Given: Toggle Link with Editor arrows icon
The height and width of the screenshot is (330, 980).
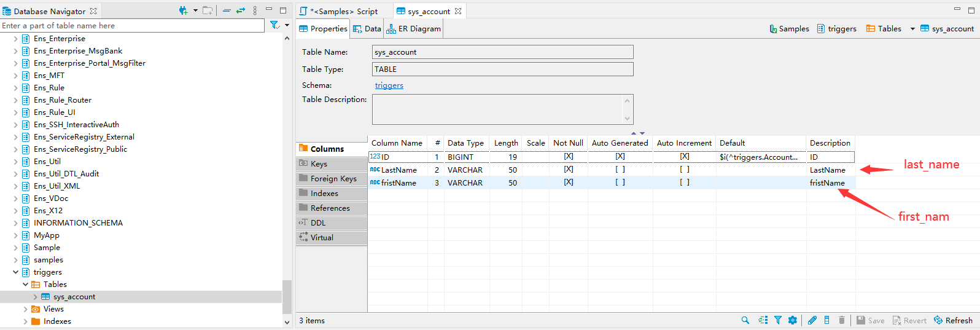Looking at the screenshot, I should point(241,10).
